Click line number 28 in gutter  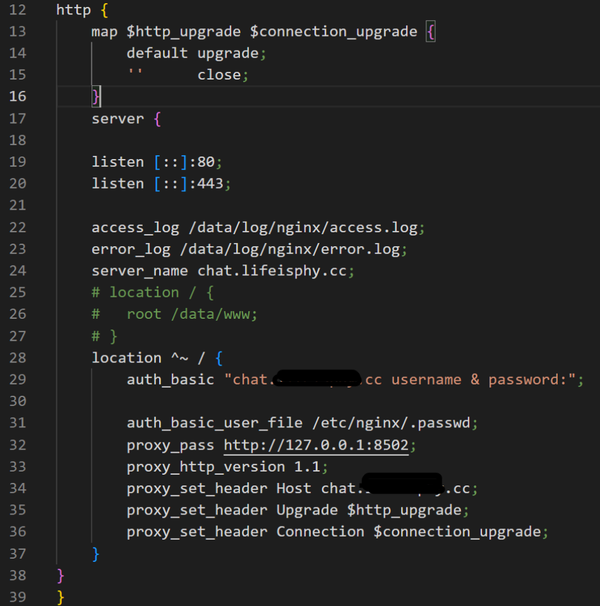(x=18, y=358)
